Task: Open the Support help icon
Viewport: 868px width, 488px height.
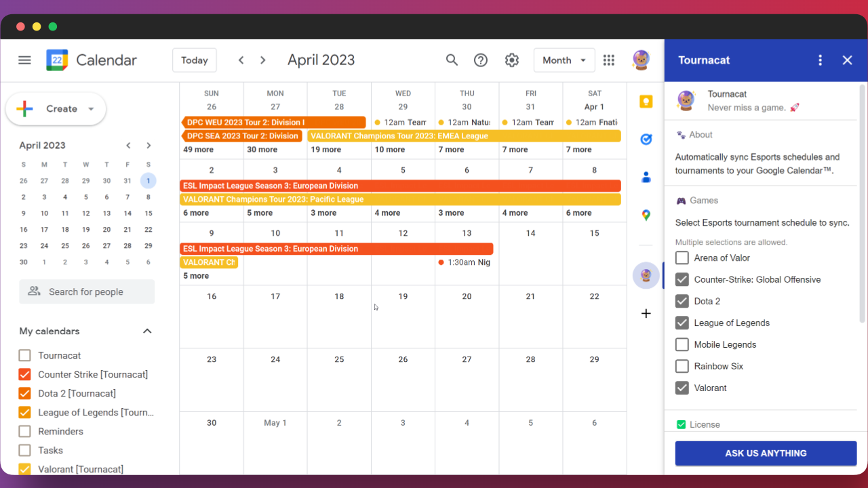Action: pyautogui.click(x=481, y=60)
